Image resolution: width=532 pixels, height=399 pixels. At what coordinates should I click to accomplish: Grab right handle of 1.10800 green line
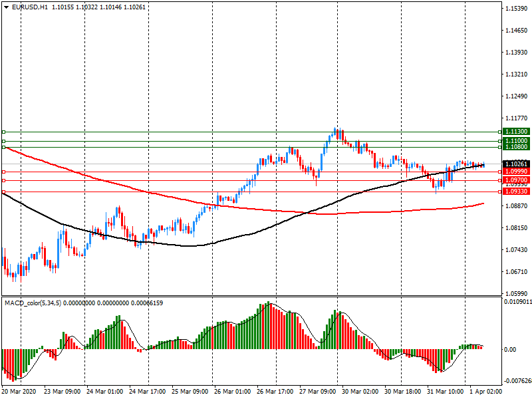coord(500,147)
